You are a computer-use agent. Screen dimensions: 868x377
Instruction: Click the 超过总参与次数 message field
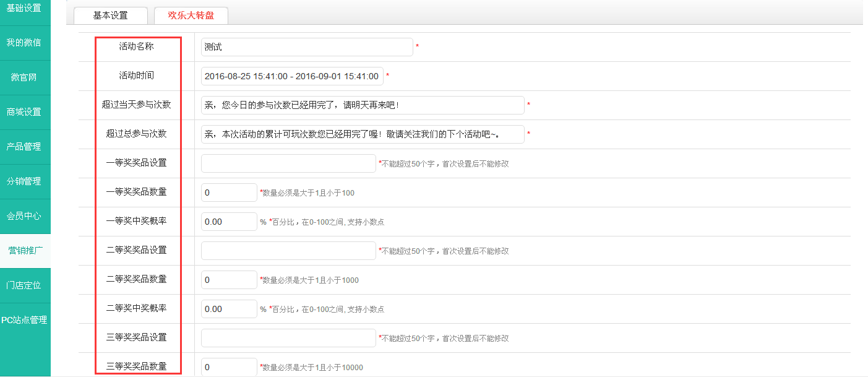362,134
